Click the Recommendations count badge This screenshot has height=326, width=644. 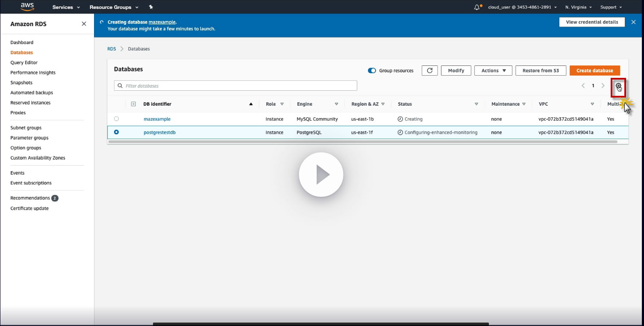(55, 198)
